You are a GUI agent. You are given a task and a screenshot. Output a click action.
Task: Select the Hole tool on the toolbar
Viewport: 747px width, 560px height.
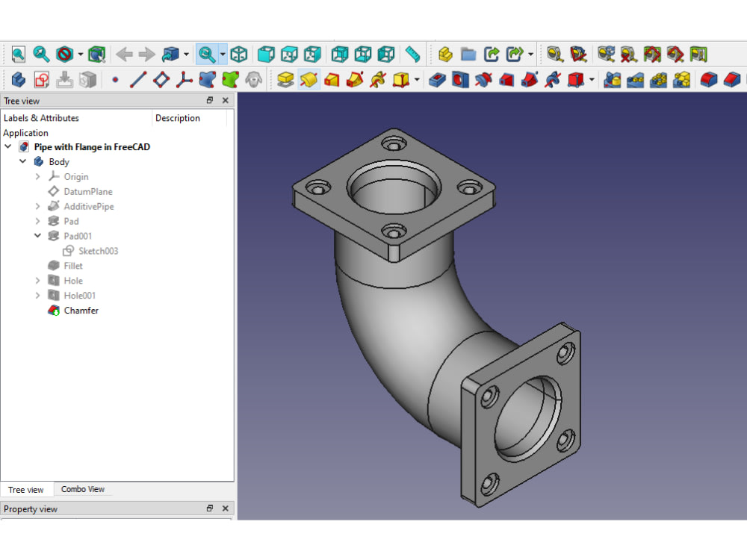click(459, 78)
